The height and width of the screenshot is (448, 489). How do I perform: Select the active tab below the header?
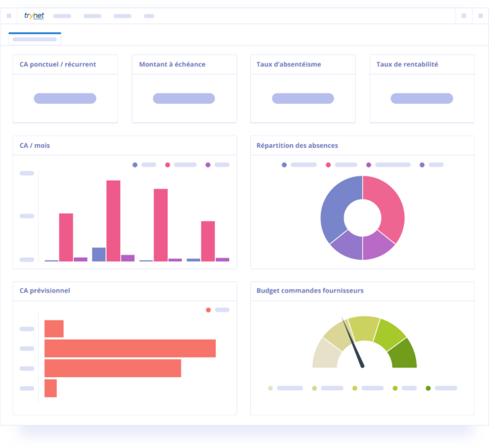(x=35, y=39)
